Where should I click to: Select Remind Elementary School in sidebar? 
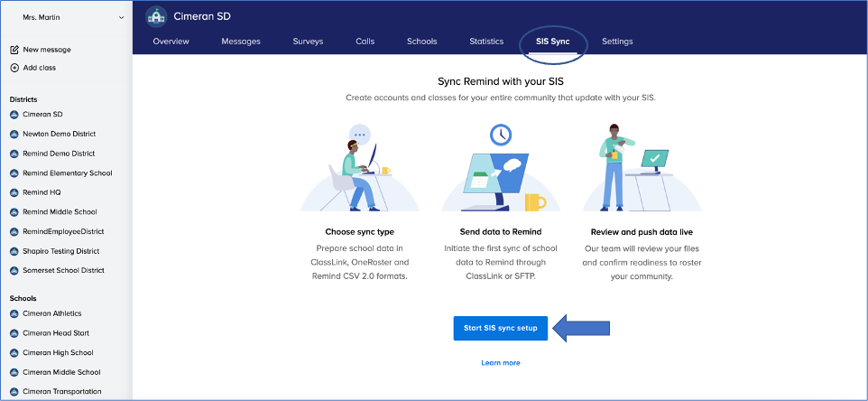[67, 173]
